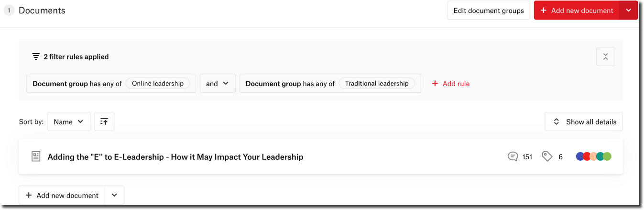The width and height of the screenshot is (644, 210).
Task: Click the codes tag icon
Action: click(x=547, y=156)
